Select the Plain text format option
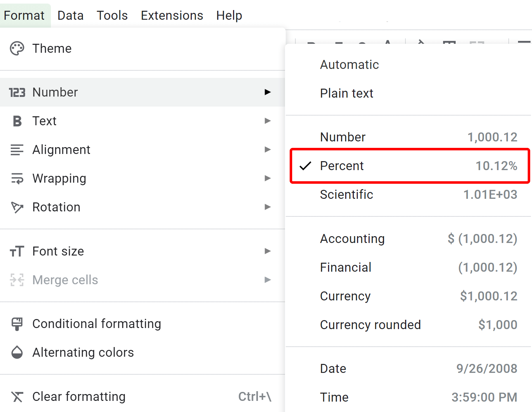 [346, 93]
